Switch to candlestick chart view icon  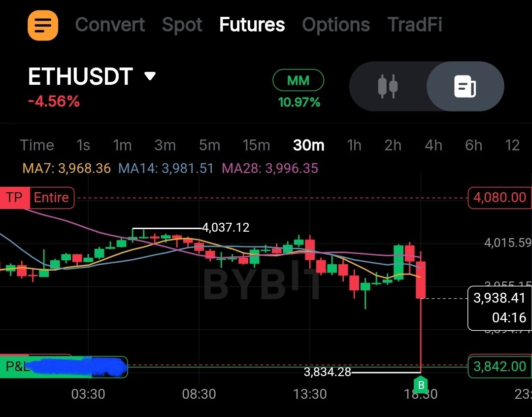click(x=388, y=86)
